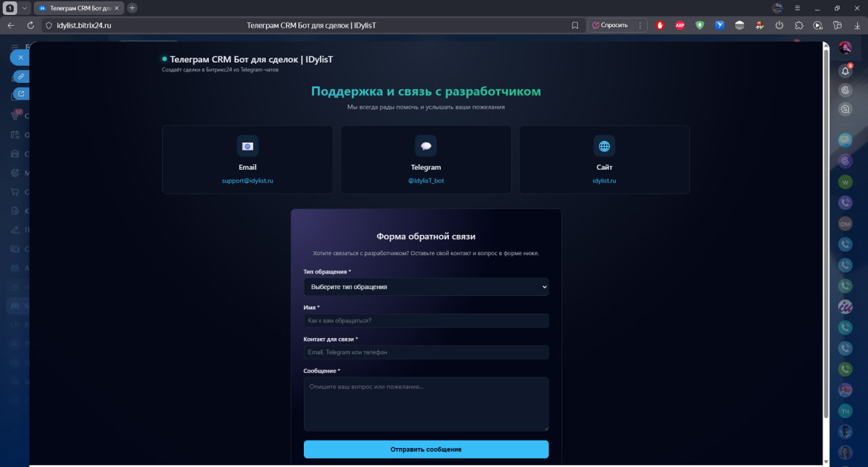Open a new browser tab
Screen dimensions: 868x467
132,8
